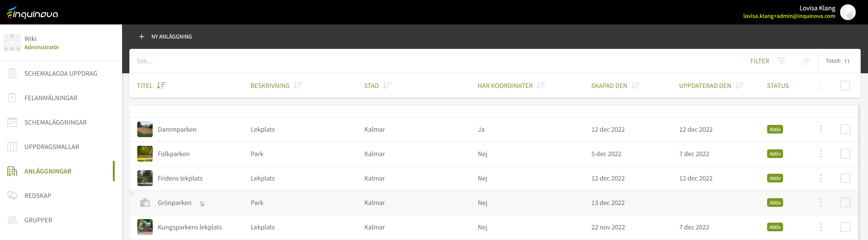Sort by Titel column sort icon
868x240 pixels.
161,86
